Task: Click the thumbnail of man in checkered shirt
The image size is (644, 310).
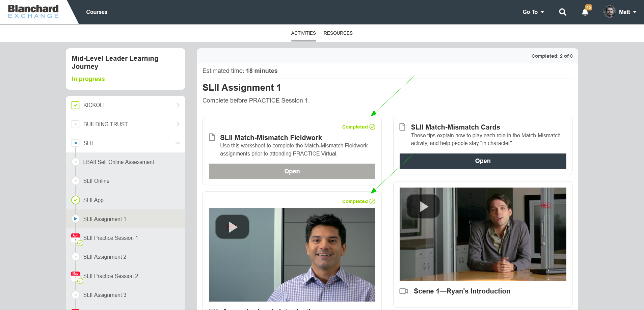Action: click(292, 255)
